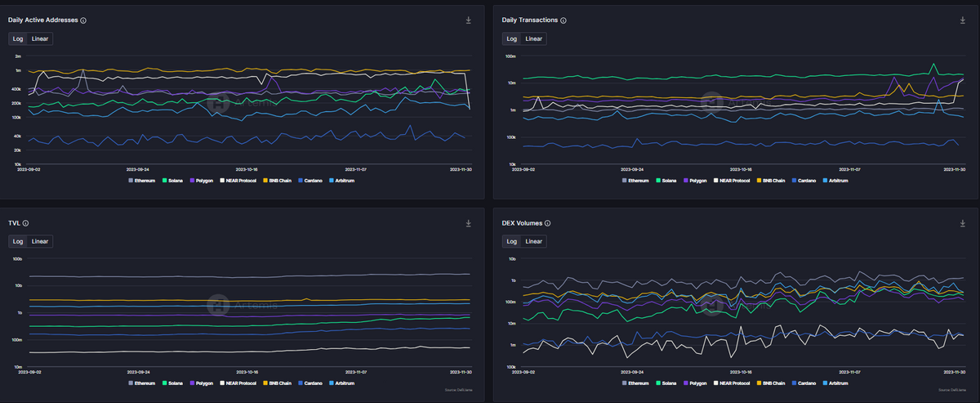This screenshot has height=403, width=980.
Task: Set Daily Transactions chart to Linear scale
Action: coord(533,38)
